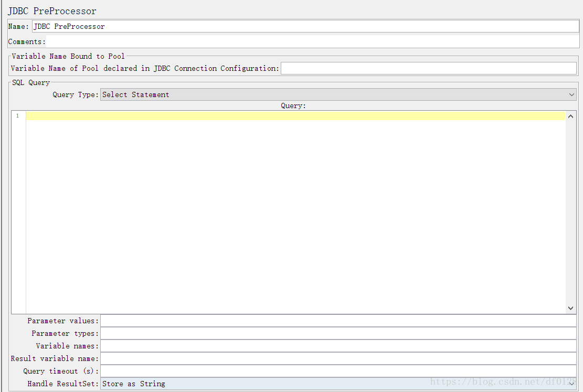Click the line number 1 gutter
Viewport: 583px width, 392px height.
17,116
